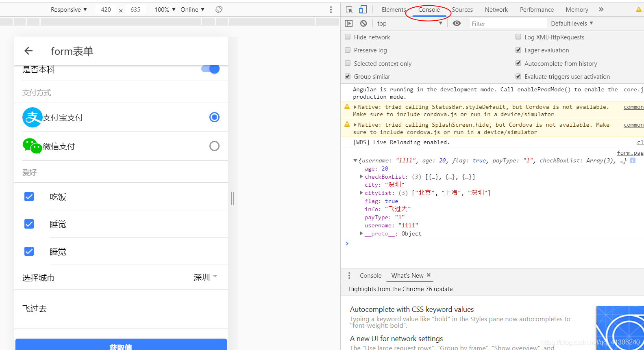Open the top context selector dropdown
This screenshot has width=644, height=350.
[410, 24]
